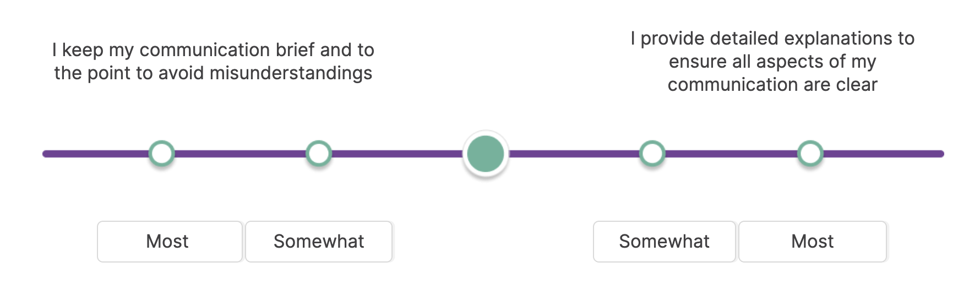This screenshot has height=295, width=980.
Task: Click the left Somewhat button
Action: [x=319, y=242]
